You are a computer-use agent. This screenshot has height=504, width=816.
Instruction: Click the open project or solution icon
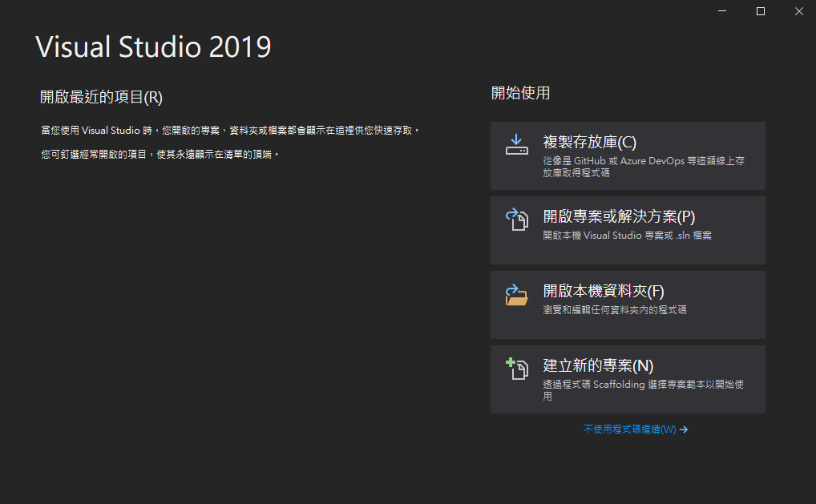[517, 219]
